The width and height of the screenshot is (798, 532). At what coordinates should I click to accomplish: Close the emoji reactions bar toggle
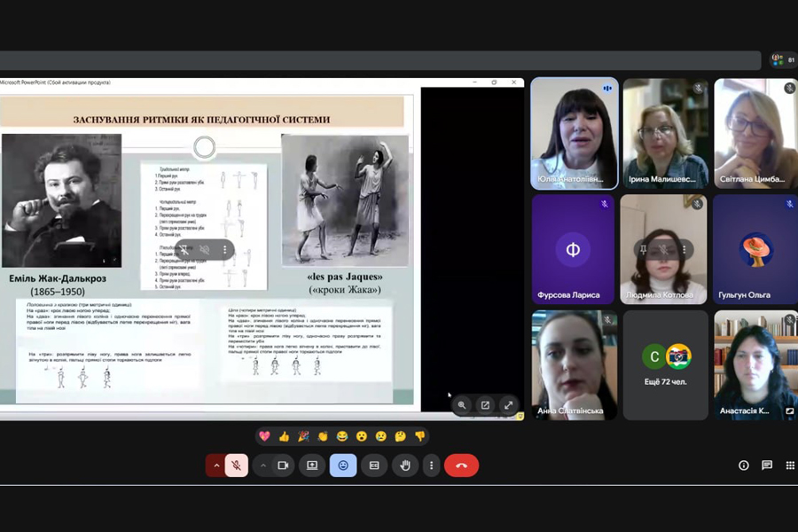(x=343, y=465)
